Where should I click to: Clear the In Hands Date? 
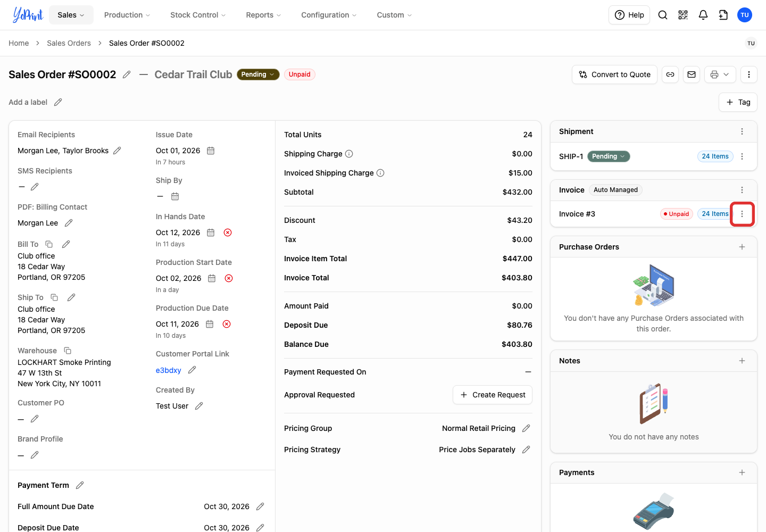(x=228, y=232)
